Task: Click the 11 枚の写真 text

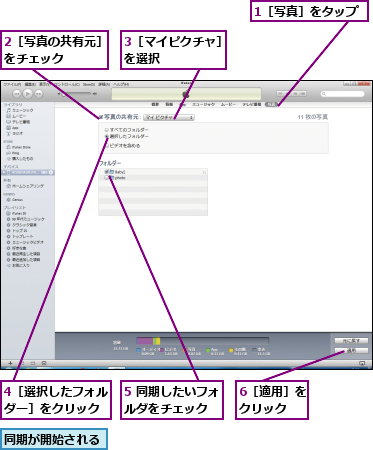Action: (313, 117)
